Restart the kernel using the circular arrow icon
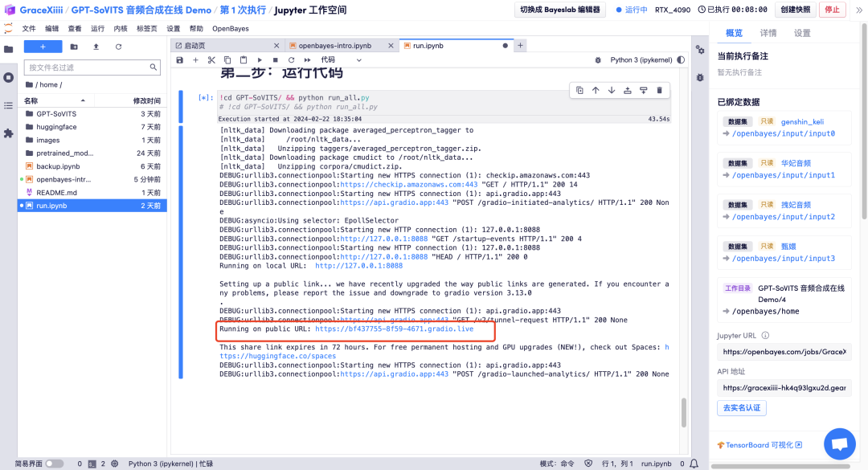This screenshot has width=868, height=470. [292, 59]
